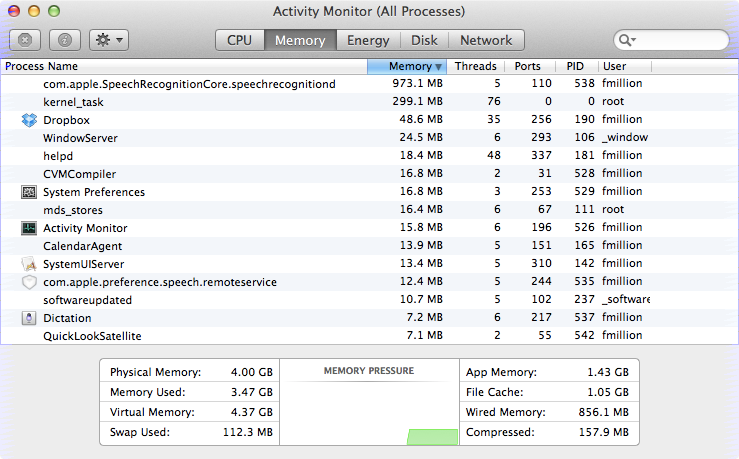The width and height of the screenshot is (739, 459).
Task: Switch to the CPU tab
Action: [x=240, y=40]
